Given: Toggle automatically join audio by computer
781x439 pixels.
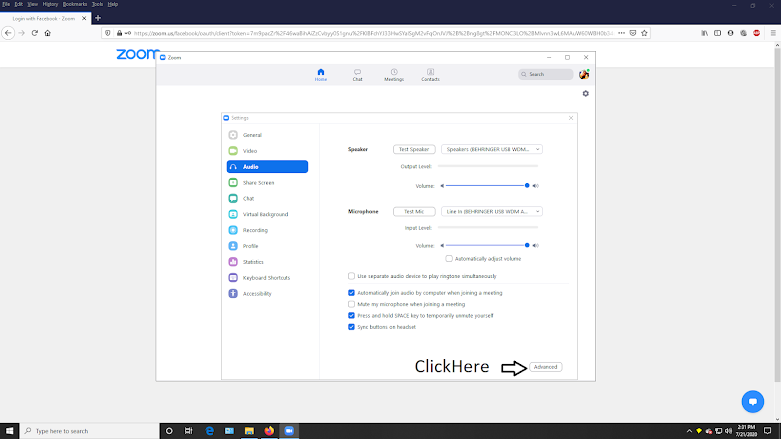Looking at the screenshot, I should 351,293.
